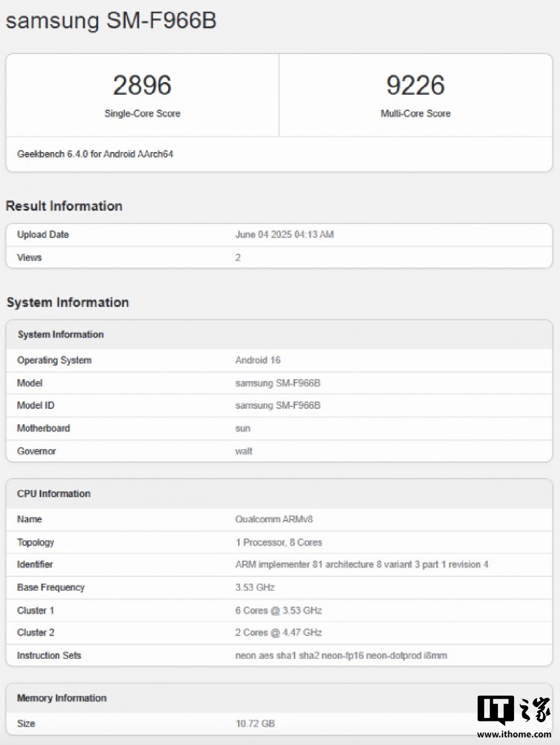This screenshot has height=745, width=560.
Task: Click the Topology value 1 Processor, 8 Cores
Action: [278, 542]
